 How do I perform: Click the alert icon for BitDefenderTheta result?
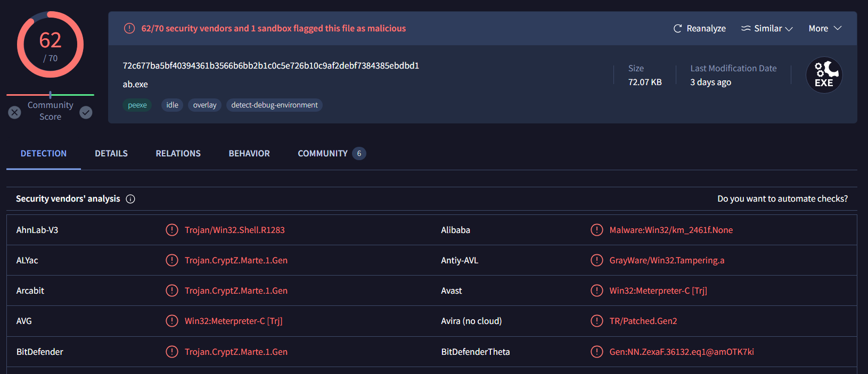(x=596, y=352)
